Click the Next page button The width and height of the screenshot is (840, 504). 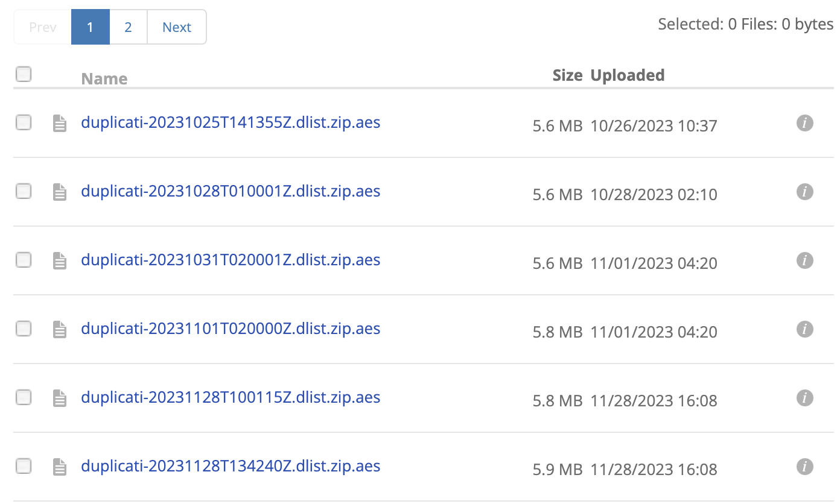pos(176,27)
